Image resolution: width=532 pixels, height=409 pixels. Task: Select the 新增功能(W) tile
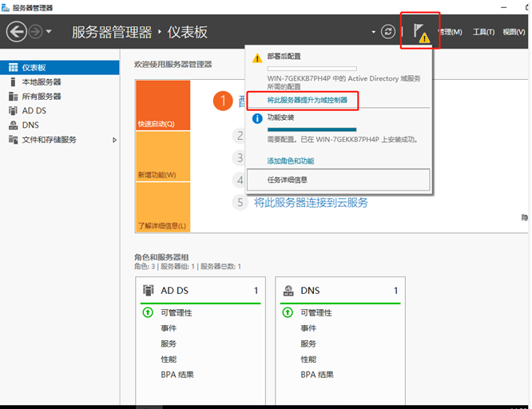point(163,156)
